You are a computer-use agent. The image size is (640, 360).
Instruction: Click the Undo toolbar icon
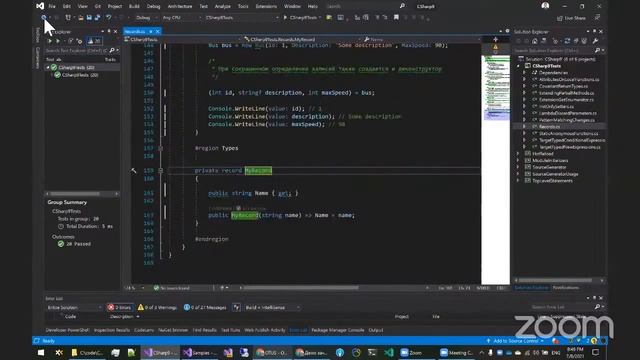pos(109,18)
